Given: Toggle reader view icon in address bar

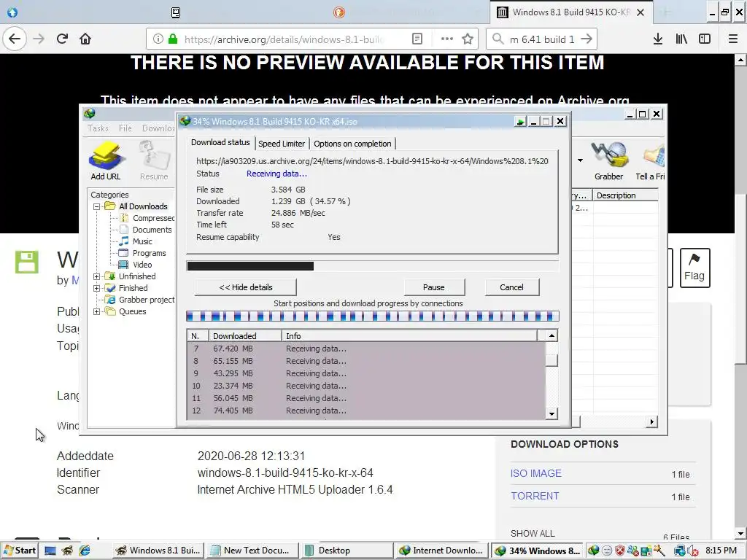Looking at the screenshot, I should point(417,39).
